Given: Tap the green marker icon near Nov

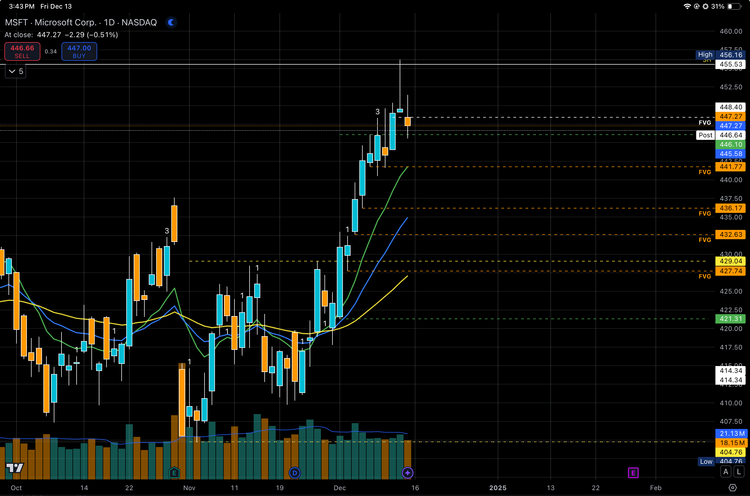Looking at the screenshot, I should (174, 473).
